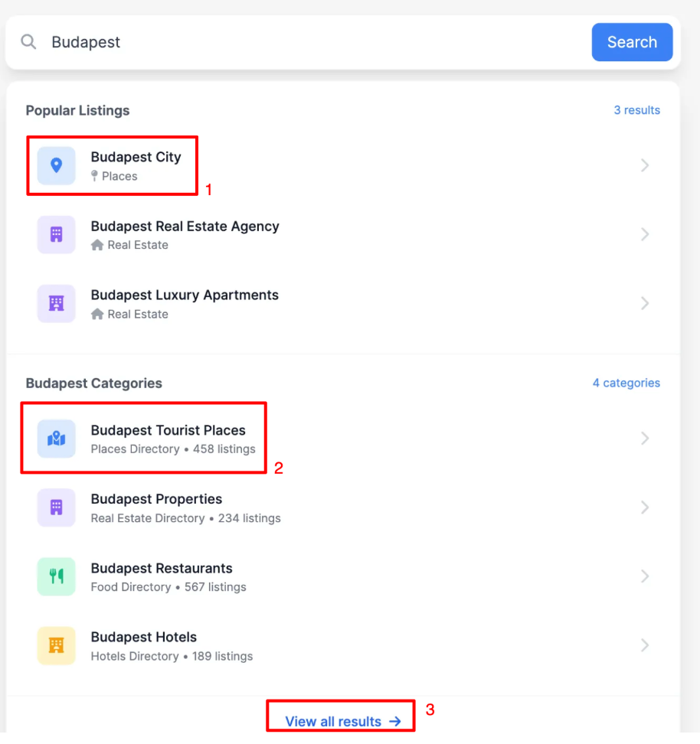
Task: Click the Budapest City location pin icon
Action: coord(56,165)
